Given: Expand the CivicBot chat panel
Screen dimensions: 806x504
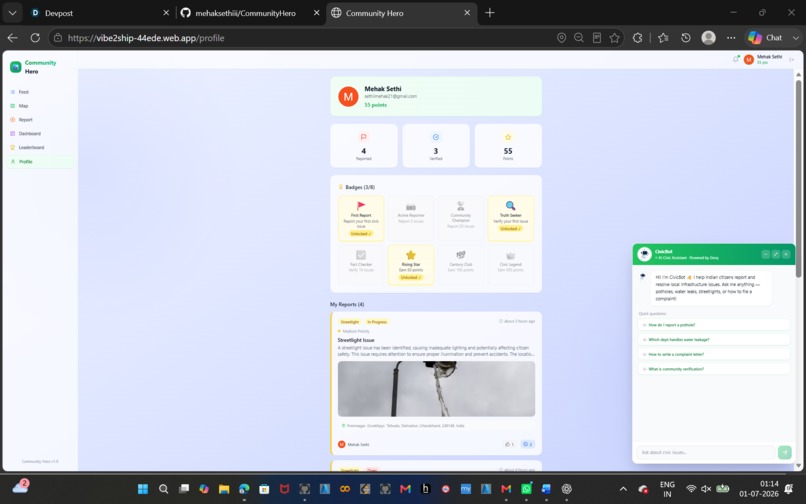Looking at the screenshot, I should pyautogui.click(x=776, y=254).
